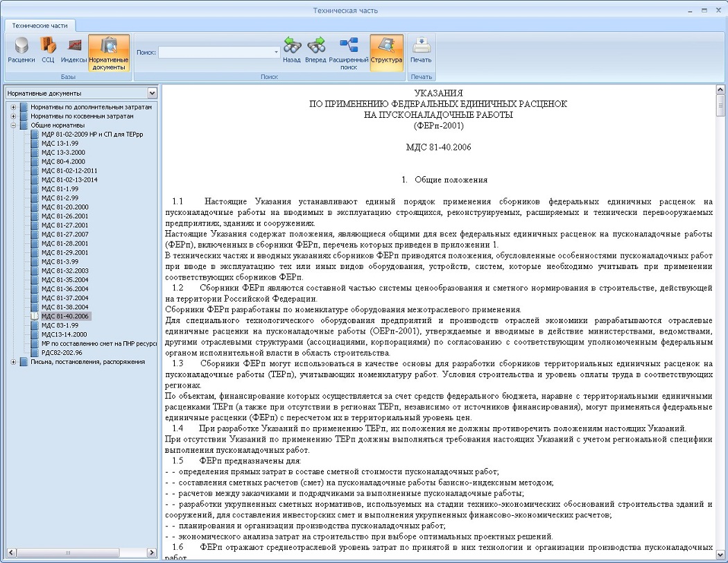Toggle the Нормативные документы base button
728x563 pixels.
point(109,53)
